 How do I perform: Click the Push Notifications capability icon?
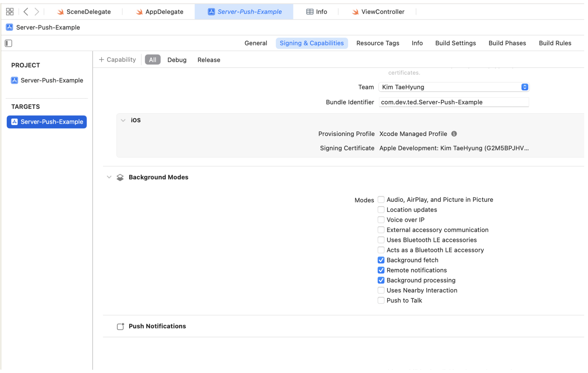[x=120, y=326]
